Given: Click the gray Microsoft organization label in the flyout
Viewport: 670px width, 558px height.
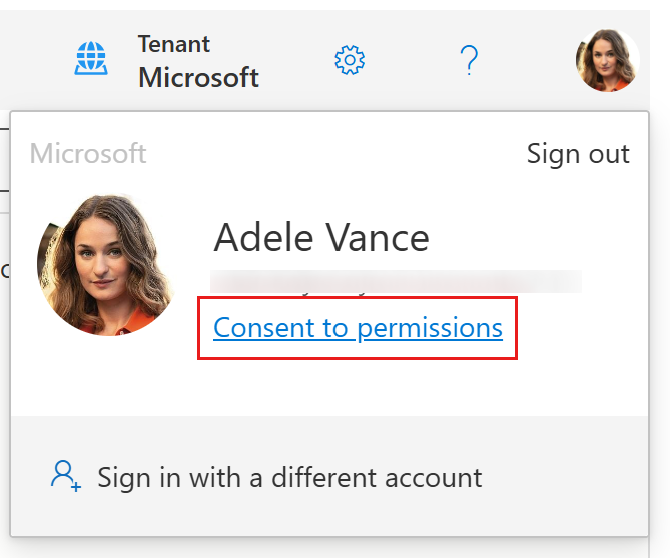Looking at the screenshot, I should [88, 153].
